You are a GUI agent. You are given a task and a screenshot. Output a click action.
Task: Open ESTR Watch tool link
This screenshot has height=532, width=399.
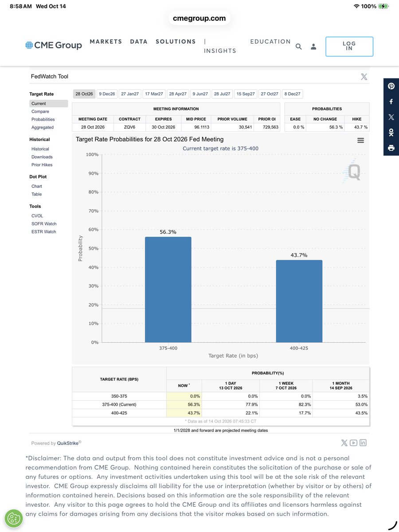click(44, 232)
